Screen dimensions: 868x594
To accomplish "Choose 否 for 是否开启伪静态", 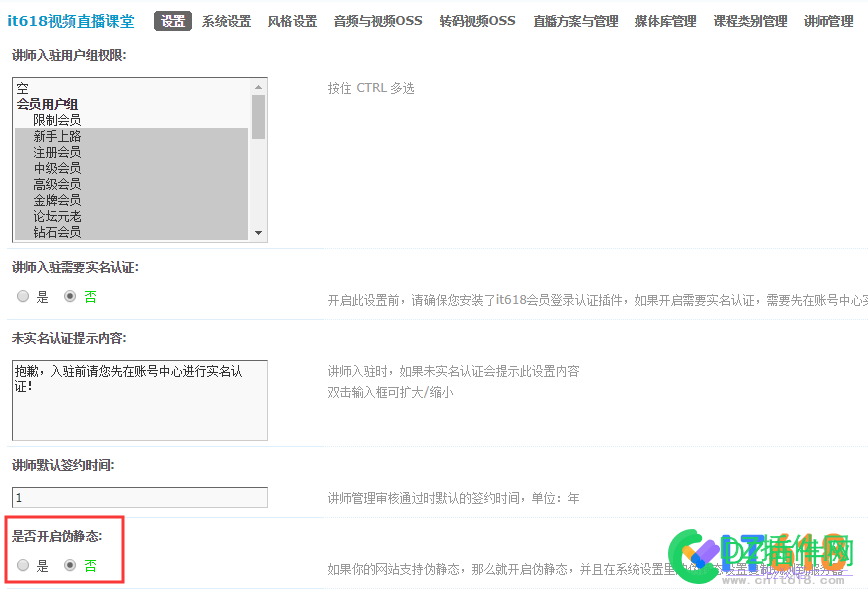I will coord(70,565).
